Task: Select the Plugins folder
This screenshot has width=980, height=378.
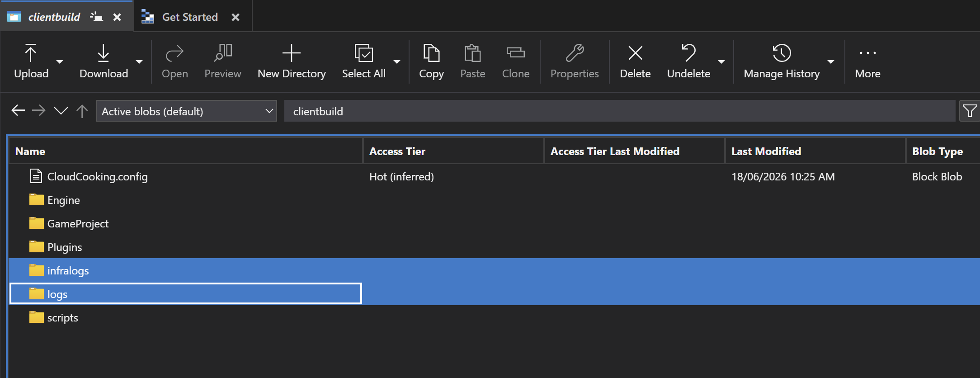Action: click(x=495, y=247)
